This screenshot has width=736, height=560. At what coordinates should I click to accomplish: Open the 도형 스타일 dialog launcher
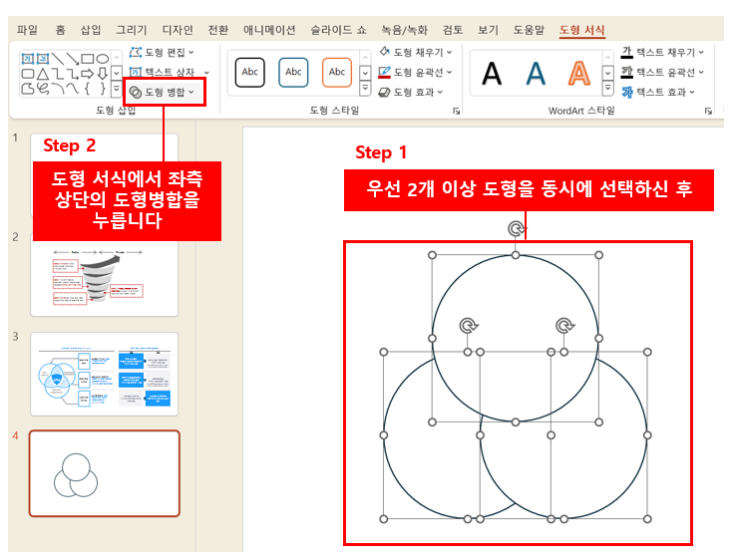tap(456, 112)
